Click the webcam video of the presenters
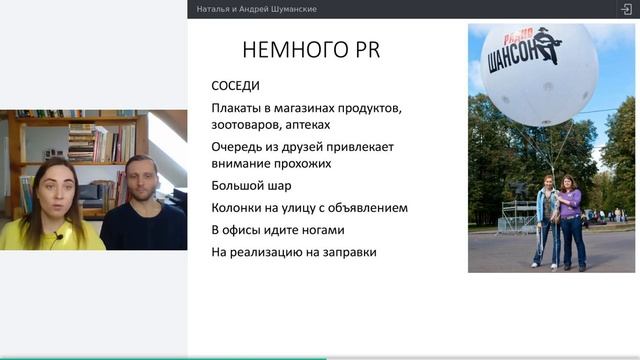Screen dimensions: 640x360 click(93, 180)
